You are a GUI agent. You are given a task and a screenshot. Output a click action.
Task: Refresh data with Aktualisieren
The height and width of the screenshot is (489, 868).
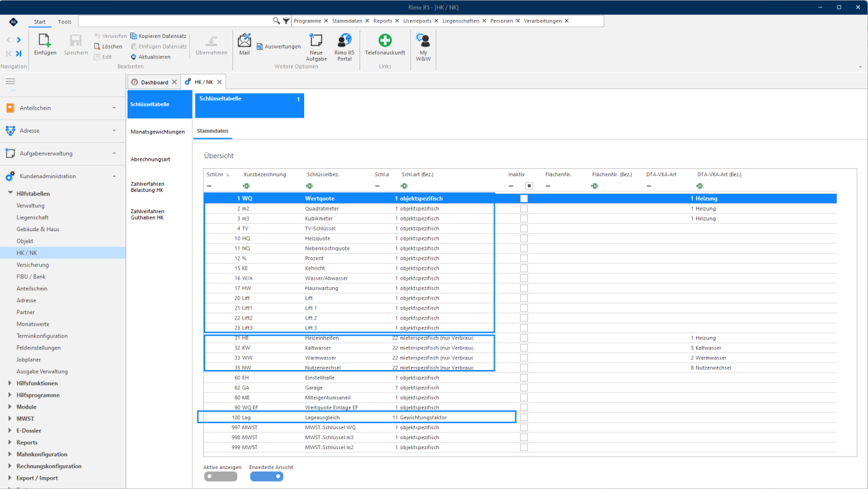pos(151,57)
